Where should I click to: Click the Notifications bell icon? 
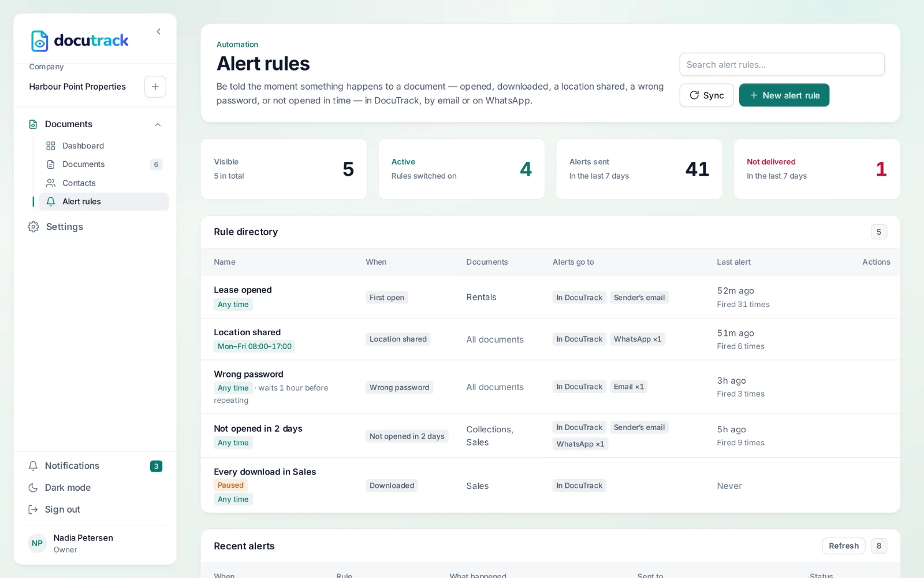(x=33, y=466)
